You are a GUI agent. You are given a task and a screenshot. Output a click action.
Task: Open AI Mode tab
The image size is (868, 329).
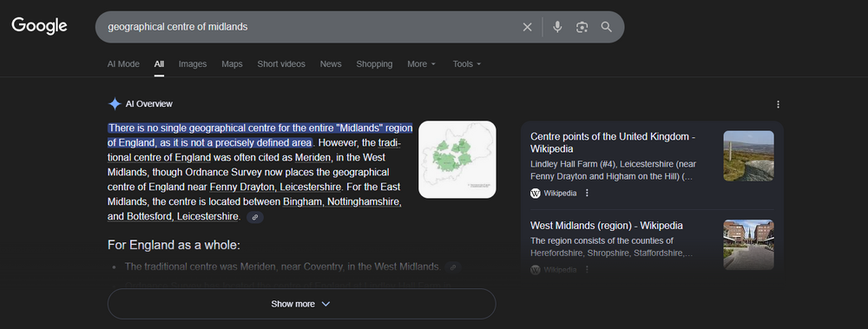123,64
